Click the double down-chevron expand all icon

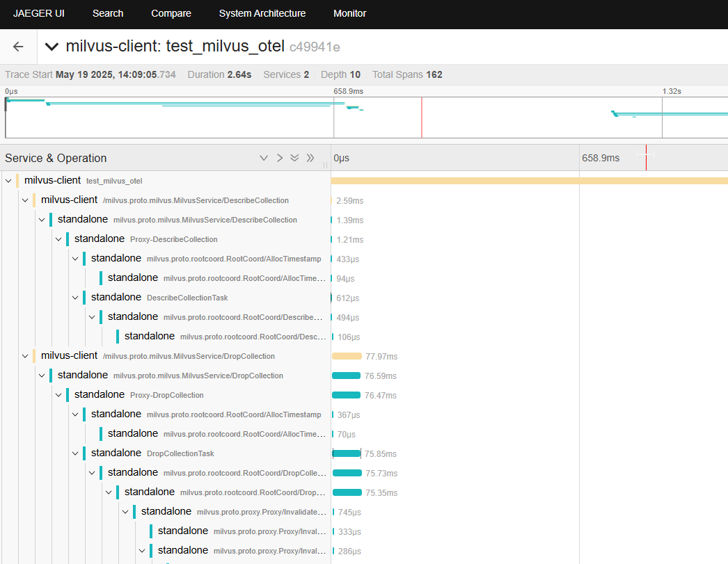click(x=294, y=158)
